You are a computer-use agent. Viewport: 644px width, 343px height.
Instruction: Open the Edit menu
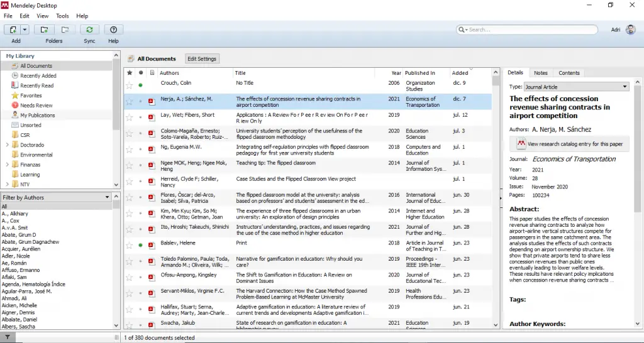click(25, 16)
